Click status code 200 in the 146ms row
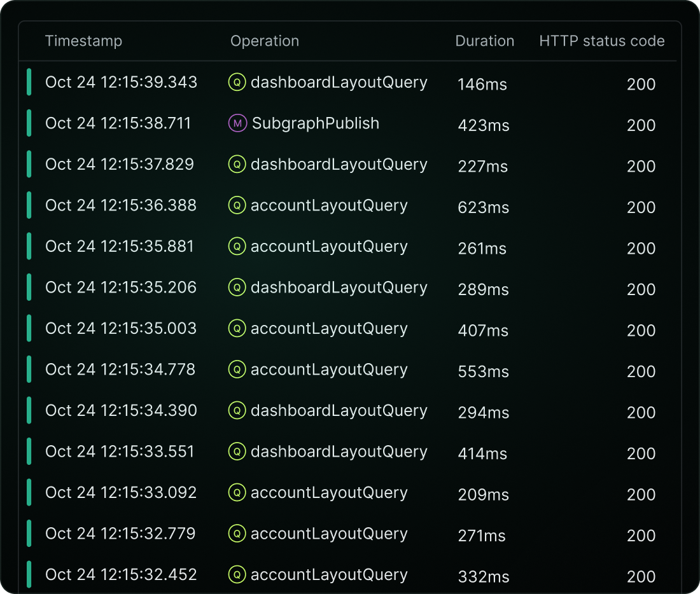This screenshot has height=594, width=700. 641,85
